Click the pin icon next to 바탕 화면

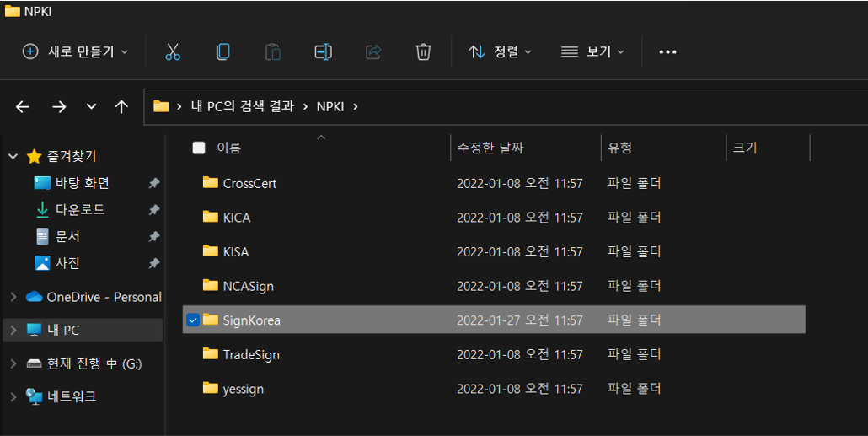pyautogui.click(x=154, y=183)
